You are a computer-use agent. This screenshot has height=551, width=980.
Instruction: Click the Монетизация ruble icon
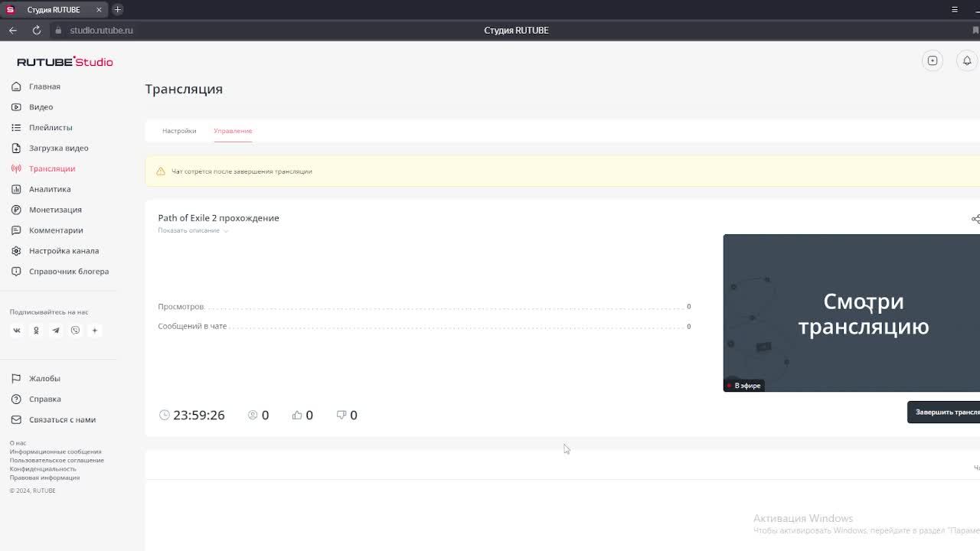[16, 210]
